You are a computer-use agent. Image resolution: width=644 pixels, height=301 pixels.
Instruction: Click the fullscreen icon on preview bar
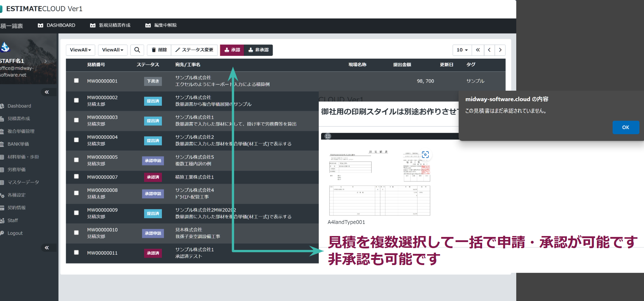[328, 136]
